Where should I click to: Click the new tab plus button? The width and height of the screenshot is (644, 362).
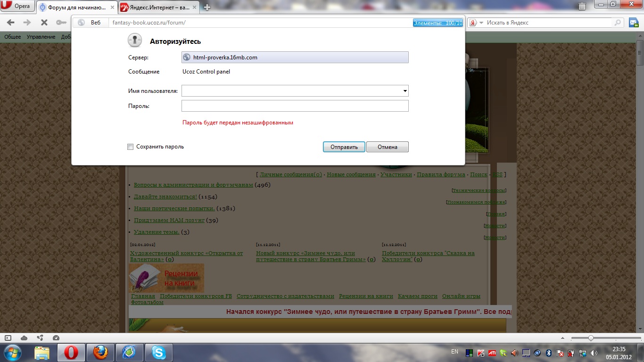click(206, 7)
